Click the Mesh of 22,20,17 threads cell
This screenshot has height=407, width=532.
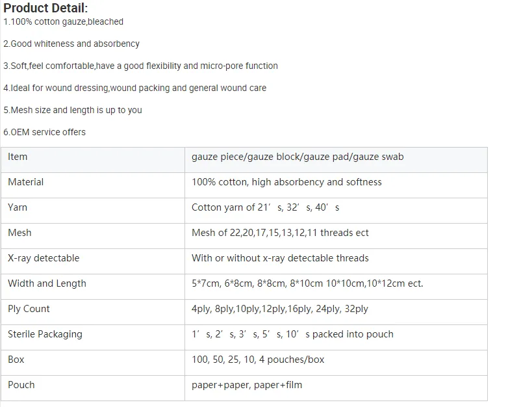click(x=336, y=236)
